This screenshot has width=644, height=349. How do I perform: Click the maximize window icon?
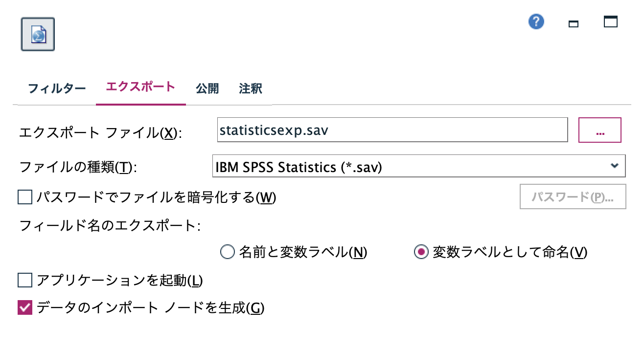(x=611, y=22)
